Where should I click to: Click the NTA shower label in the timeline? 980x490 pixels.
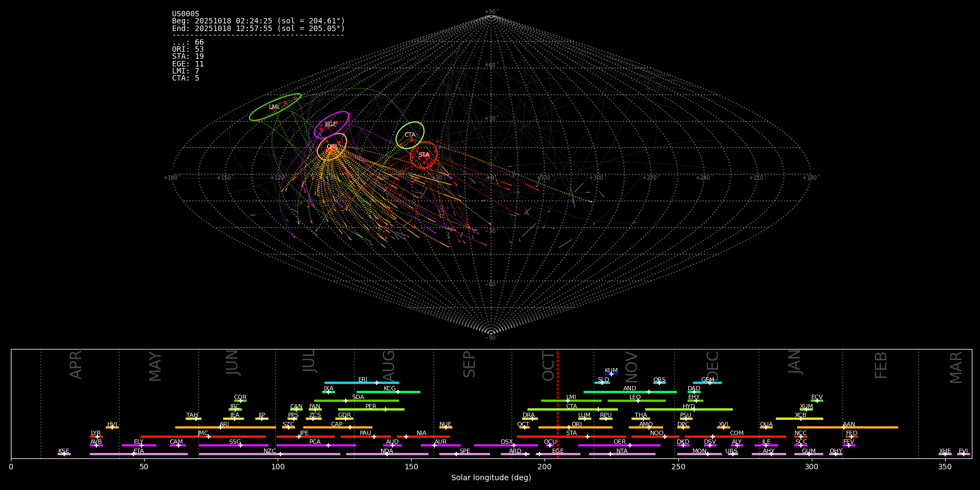click(622, 451)
